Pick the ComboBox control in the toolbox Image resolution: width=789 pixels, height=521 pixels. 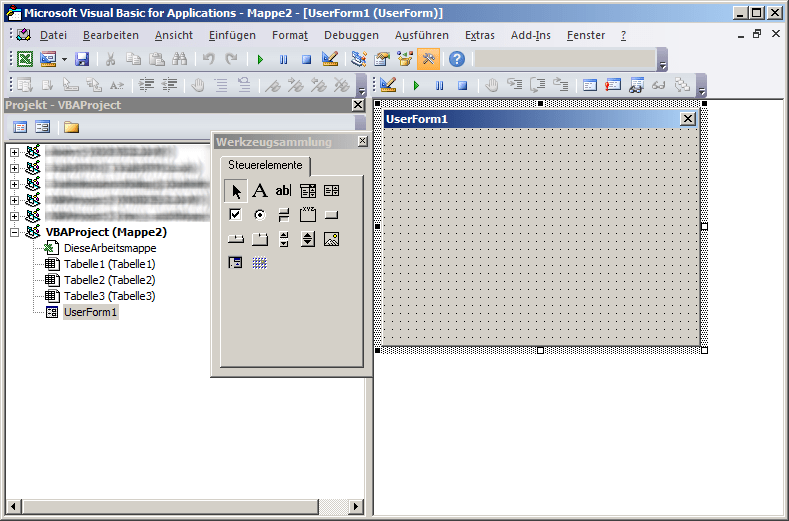[x=307, y=191]
